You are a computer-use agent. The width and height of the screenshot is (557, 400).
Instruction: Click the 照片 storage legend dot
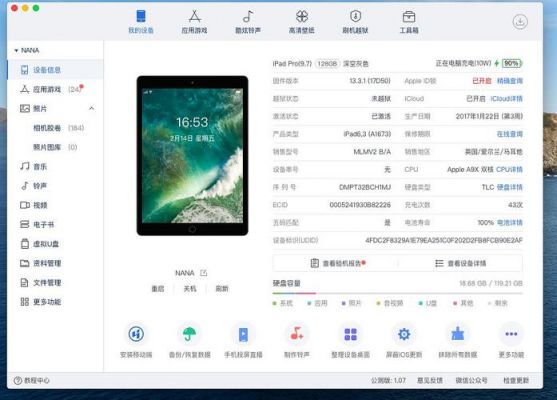pyautogui.click(x=344, y=303)
